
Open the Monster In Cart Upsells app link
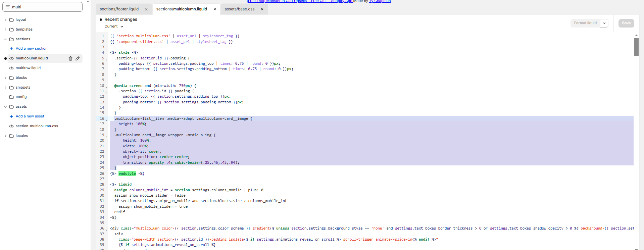[x=300, y=1]
